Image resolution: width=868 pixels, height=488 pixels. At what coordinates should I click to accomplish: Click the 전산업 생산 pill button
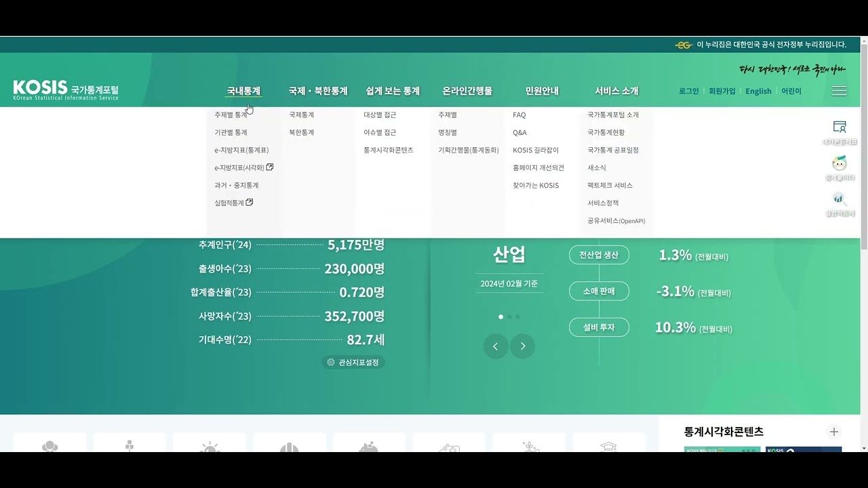point(599,255)
